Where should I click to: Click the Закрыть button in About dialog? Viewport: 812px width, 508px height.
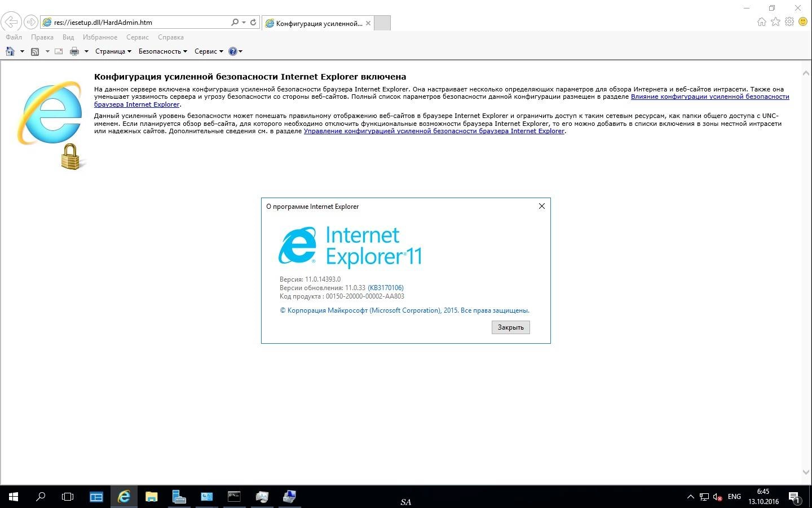click(x=511, y=327)
